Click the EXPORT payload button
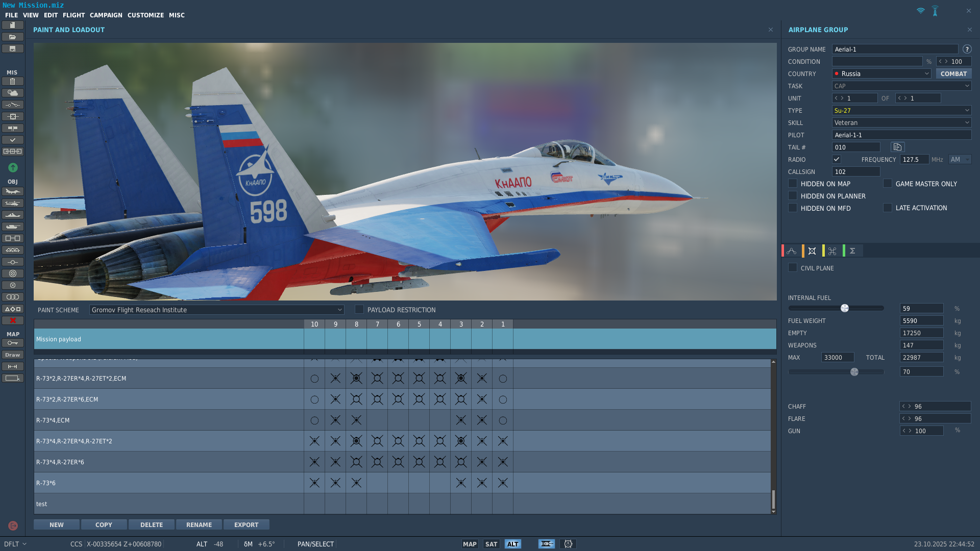980x551 pixels. (x=246, y=525)
